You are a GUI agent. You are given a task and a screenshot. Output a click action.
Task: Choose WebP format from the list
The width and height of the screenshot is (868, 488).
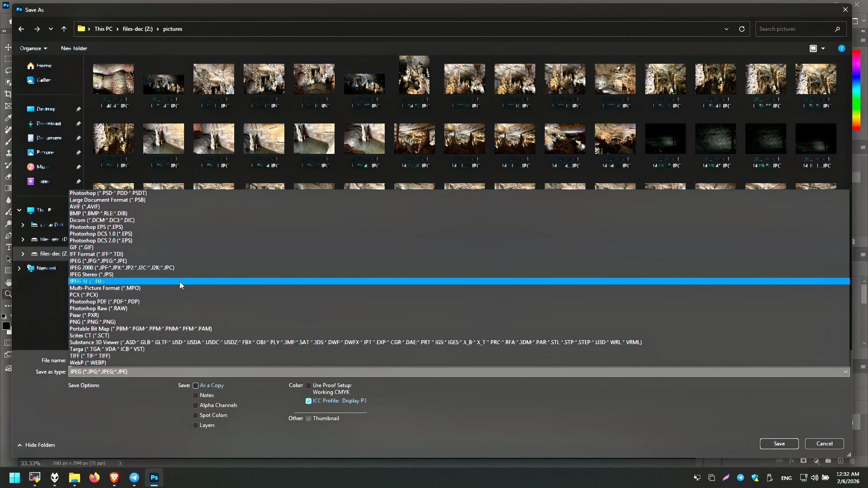pos(459,363)
